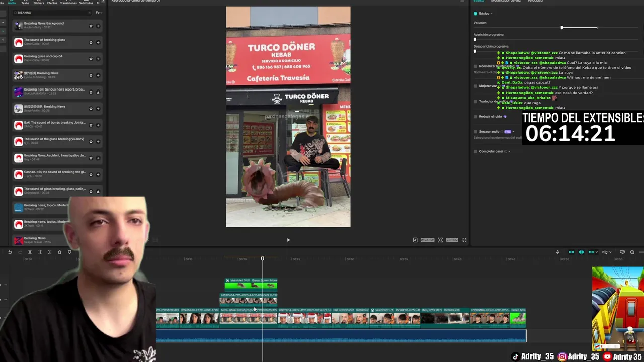Click the Aparición progresiva slider handle
Screen dimensions: 644x362
coord(475,39)
